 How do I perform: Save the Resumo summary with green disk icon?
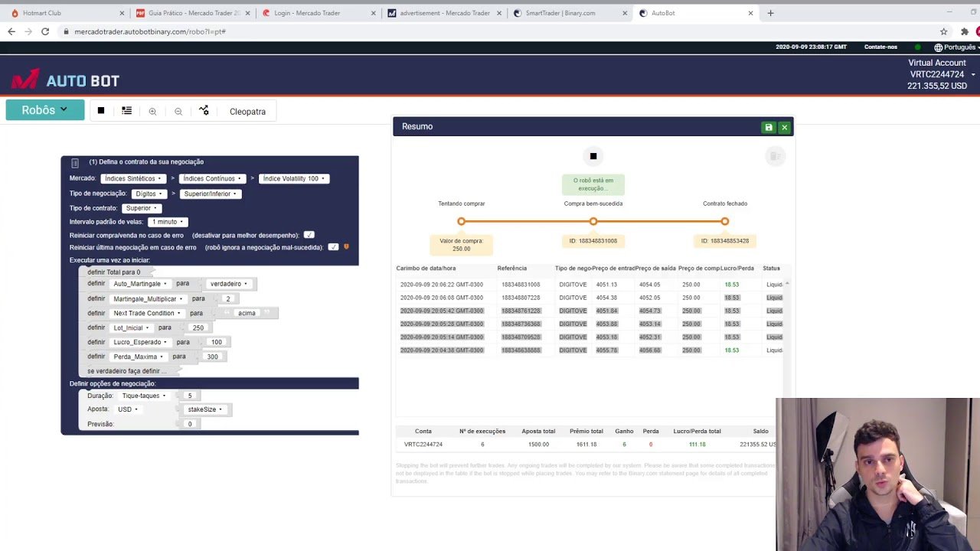[769, 127]
